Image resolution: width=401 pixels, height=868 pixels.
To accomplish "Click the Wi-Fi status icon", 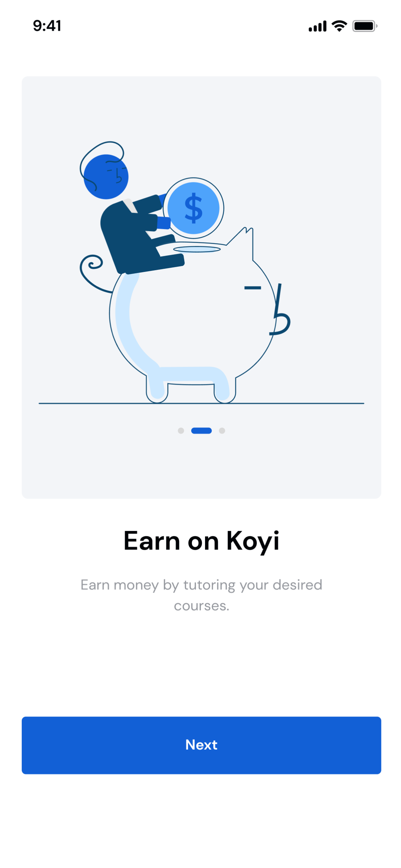I will pyautogui.click(x=339, y=26).
